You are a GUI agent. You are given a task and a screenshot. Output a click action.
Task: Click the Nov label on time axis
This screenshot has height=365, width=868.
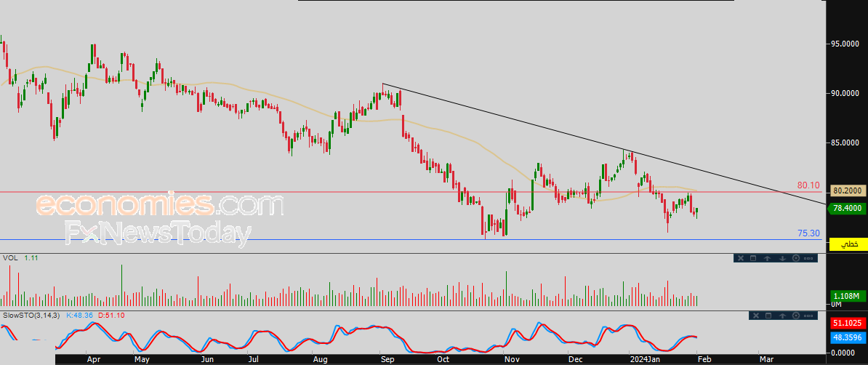[512, 359]
